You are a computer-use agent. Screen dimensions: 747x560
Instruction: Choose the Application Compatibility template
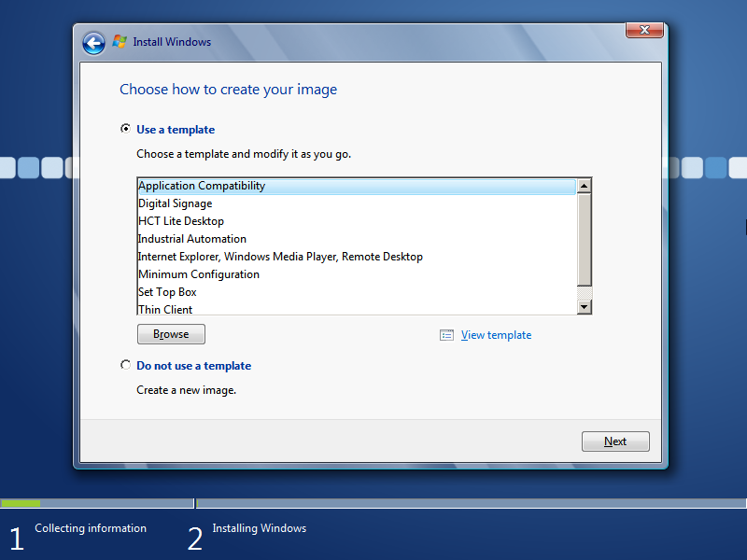click(357, 186)
